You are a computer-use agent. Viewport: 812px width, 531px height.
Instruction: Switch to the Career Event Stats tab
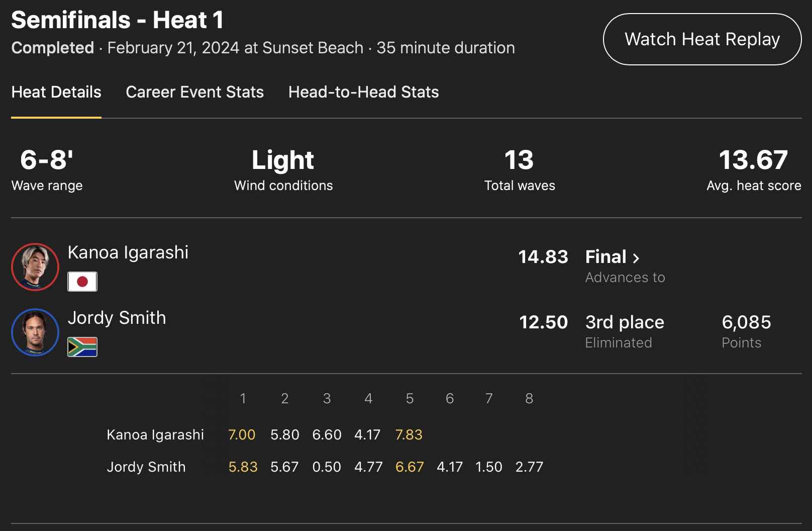[x=194, y=92]
